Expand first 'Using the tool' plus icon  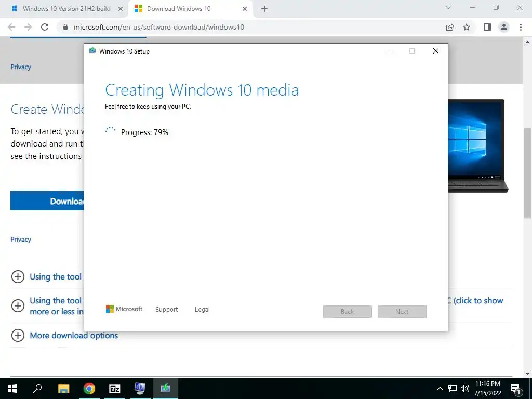pos(18,276)
